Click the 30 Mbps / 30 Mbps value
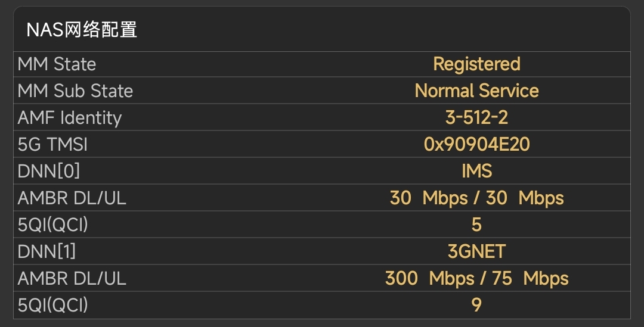The image size is (644, 327). [476, 198]
